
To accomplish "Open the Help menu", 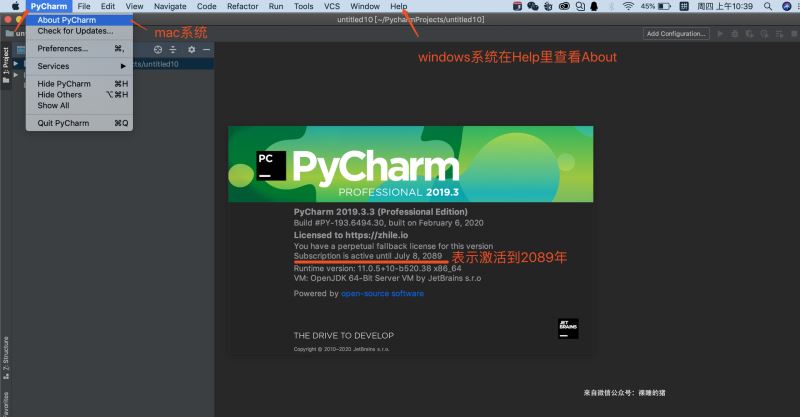I will click(x=398, y=6).
